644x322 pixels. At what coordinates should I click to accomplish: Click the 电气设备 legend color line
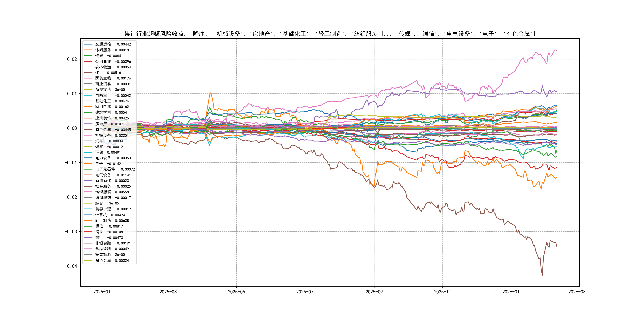point(88,175)
